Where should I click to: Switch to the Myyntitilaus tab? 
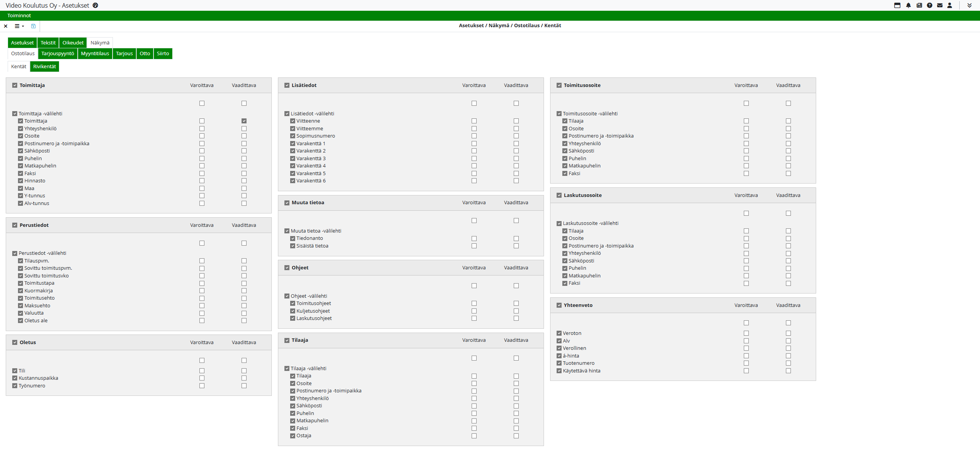coord(95,54)
